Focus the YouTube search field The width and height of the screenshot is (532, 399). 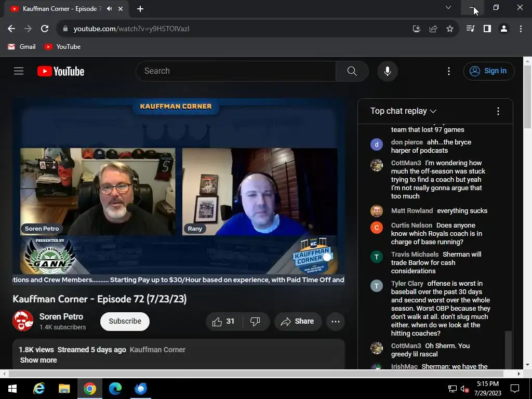(236, 71)
